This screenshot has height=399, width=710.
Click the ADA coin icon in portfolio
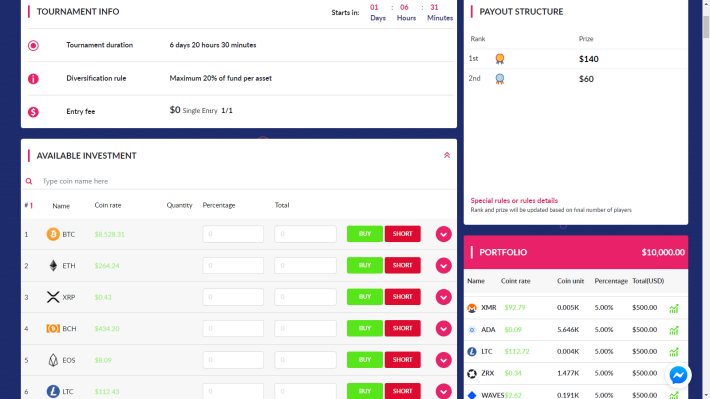[472, 330]
